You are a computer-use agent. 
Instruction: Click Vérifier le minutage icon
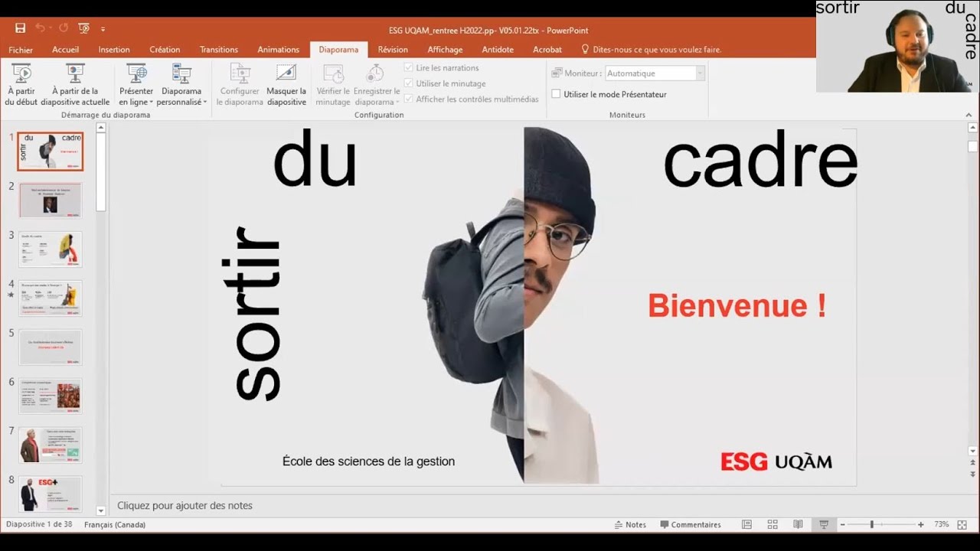333,74
